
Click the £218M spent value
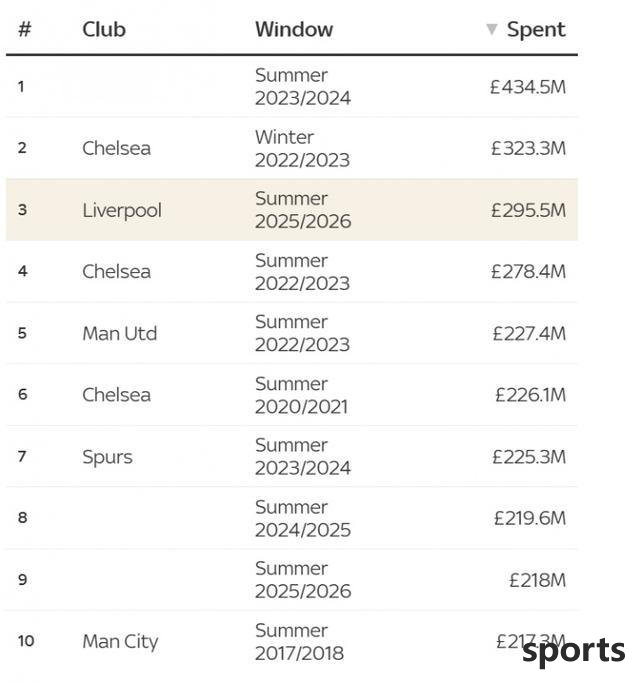tap(537, 580)
